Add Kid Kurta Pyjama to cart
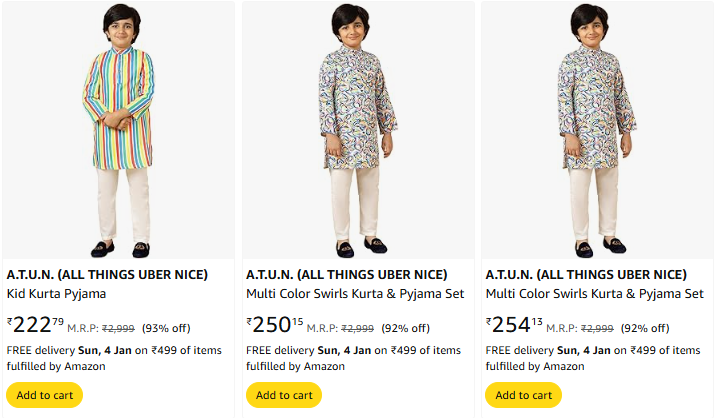Screen dimensions: 716x418 pos(45,395)
